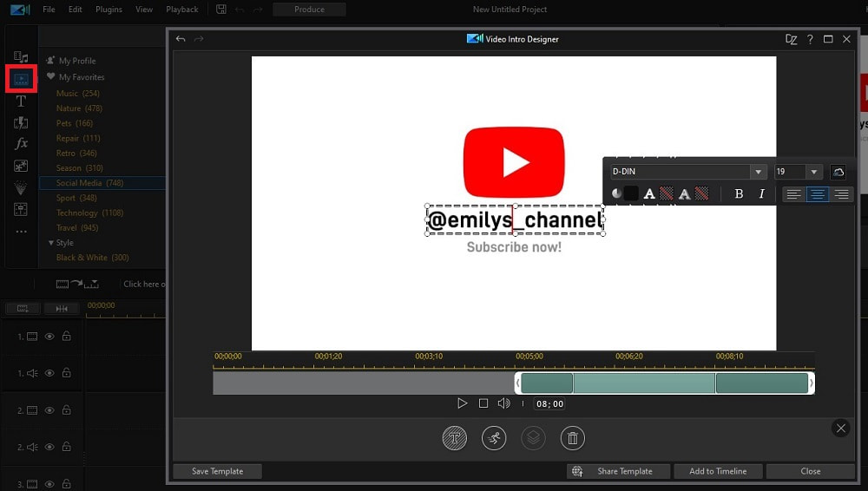Open the View menu
868x491 pixels.
[144, 10]
